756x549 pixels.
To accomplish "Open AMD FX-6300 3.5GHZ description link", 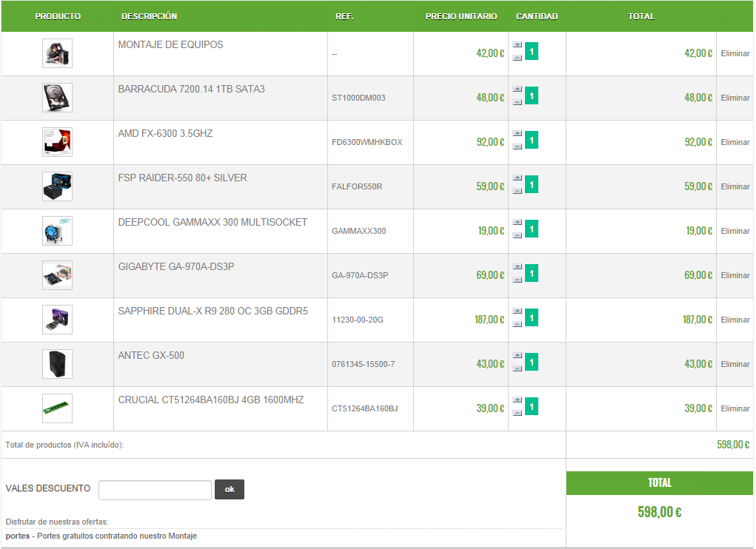I will [165, 133].
